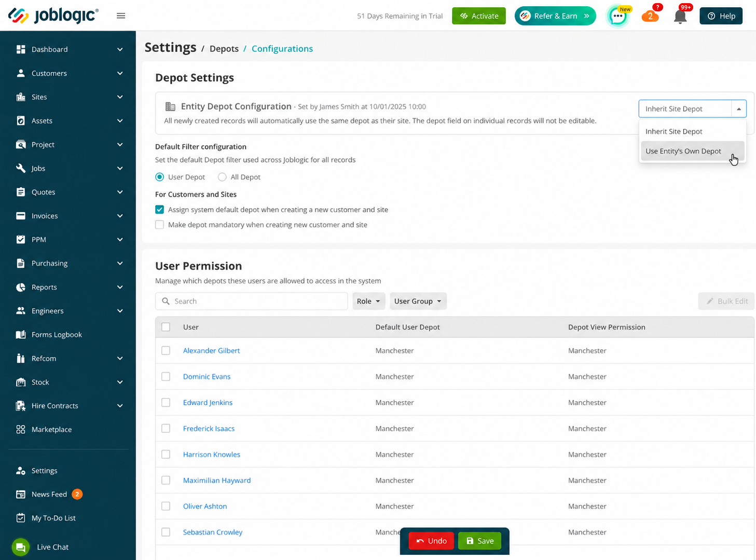Tick the checkbox for Maximilian Hayward

tap(166, 481)
